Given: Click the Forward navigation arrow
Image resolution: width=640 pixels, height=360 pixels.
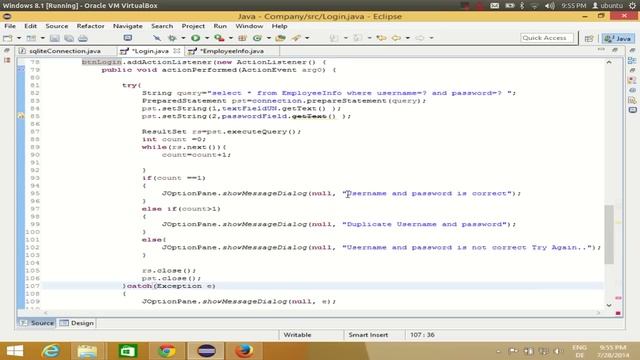Looking at the screenshot, I should pos(420,38).
